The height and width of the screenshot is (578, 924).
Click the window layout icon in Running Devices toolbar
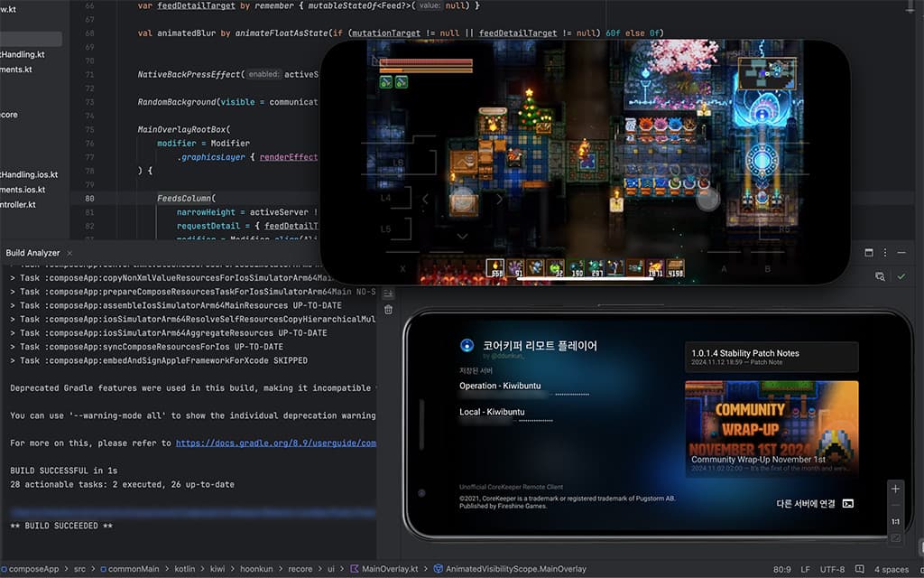coord(869,254)
